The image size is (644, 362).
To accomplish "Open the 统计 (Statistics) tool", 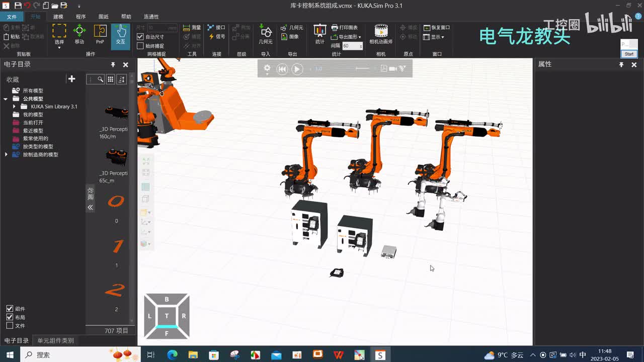I will pyautogui.click(x=319, y=34).
